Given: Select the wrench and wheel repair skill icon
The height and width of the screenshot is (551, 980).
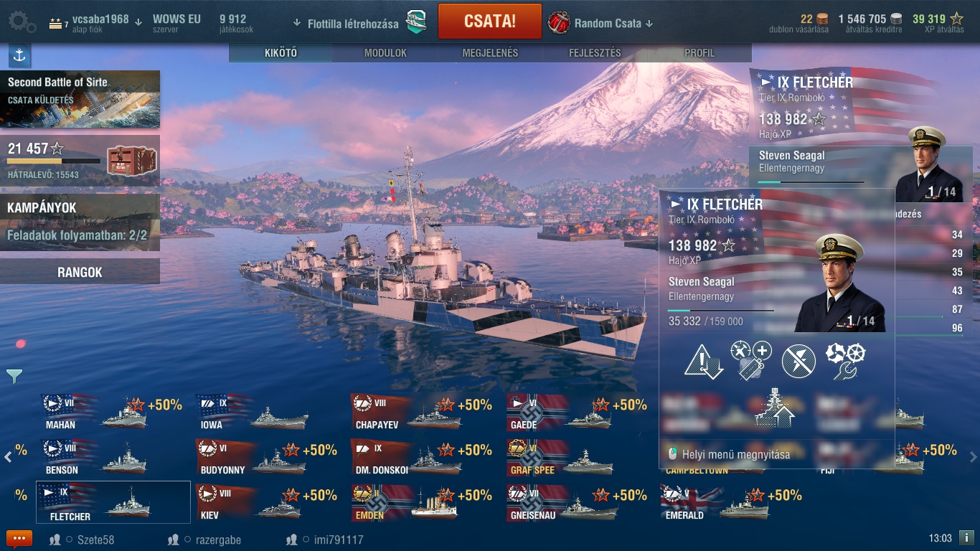Looking at the screenshot, I should click(846, 361).
